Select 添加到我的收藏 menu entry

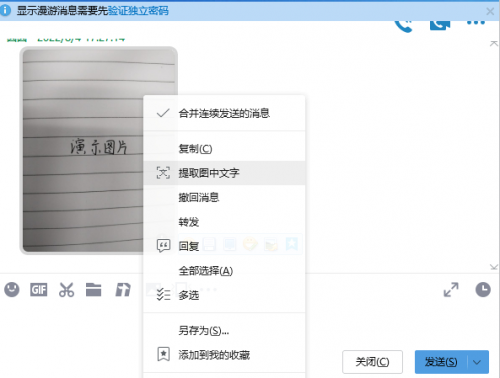[x=224, y=355]
